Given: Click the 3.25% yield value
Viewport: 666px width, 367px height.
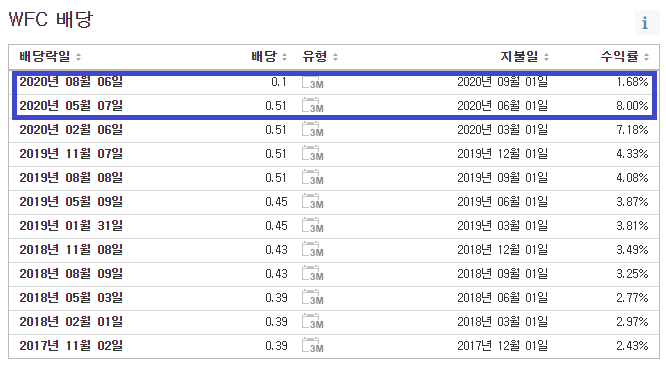Looking at the screenshot, I should 632,274.
